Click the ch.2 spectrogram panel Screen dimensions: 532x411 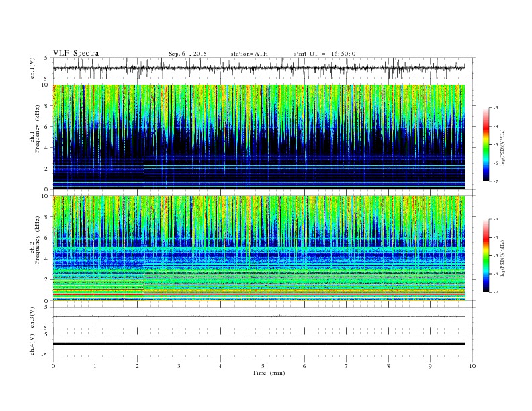[x=259, y=248]
